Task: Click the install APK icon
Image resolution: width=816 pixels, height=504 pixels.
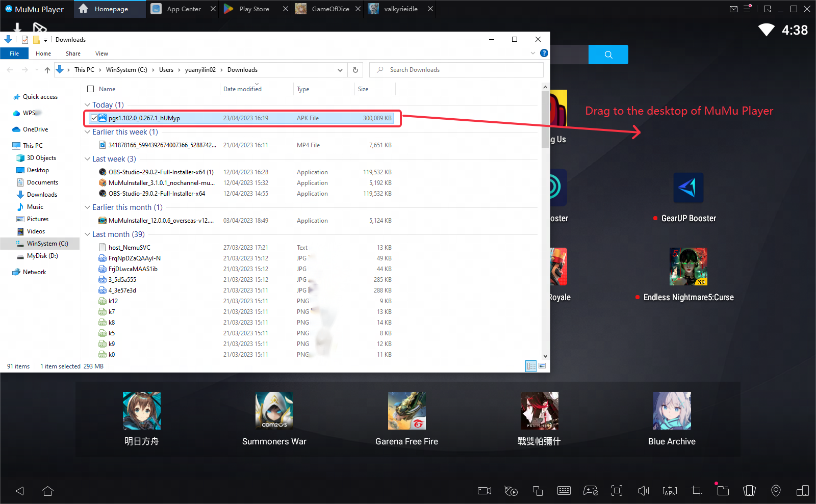Action: [x=670, y=491]
